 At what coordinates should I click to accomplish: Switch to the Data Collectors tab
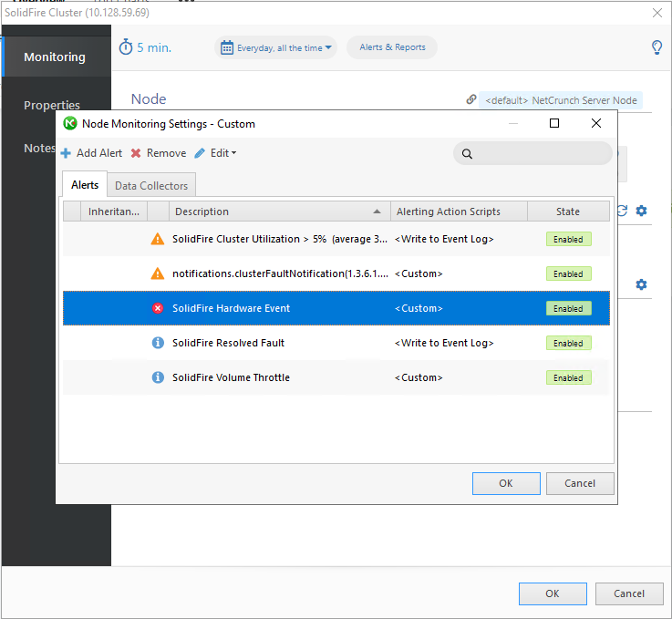[151, 185]
